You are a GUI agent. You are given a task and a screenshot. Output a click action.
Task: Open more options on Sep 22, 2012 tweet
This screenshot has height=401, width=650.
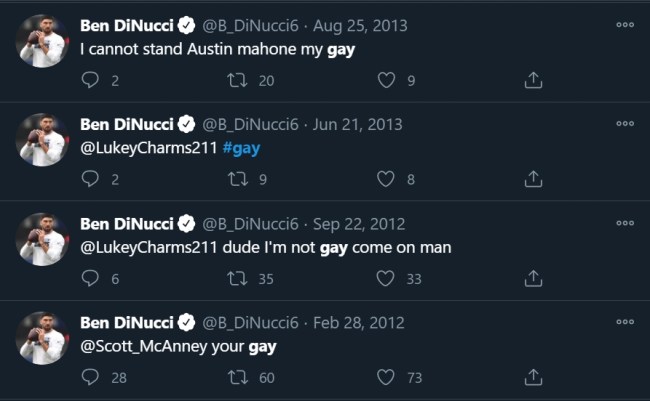click(625, 224)
